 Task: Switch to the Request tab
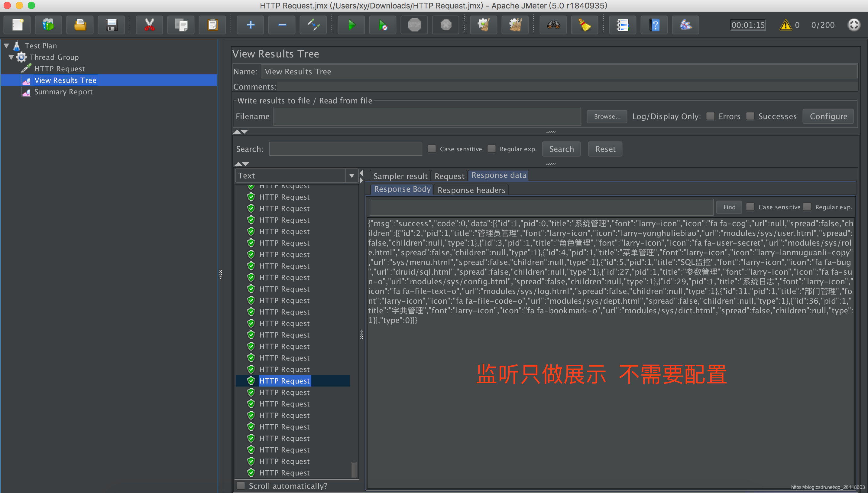[449, 176]
